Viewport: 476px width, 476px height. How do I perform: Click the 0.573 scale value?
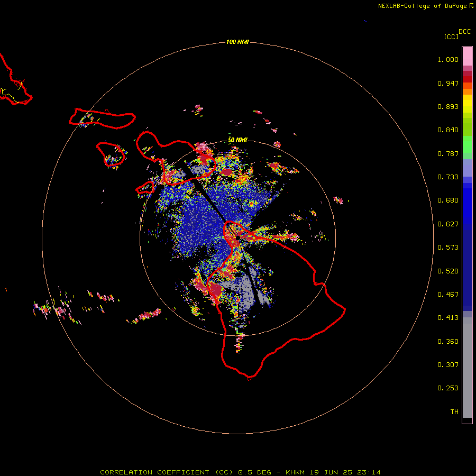tap(448, 248)
